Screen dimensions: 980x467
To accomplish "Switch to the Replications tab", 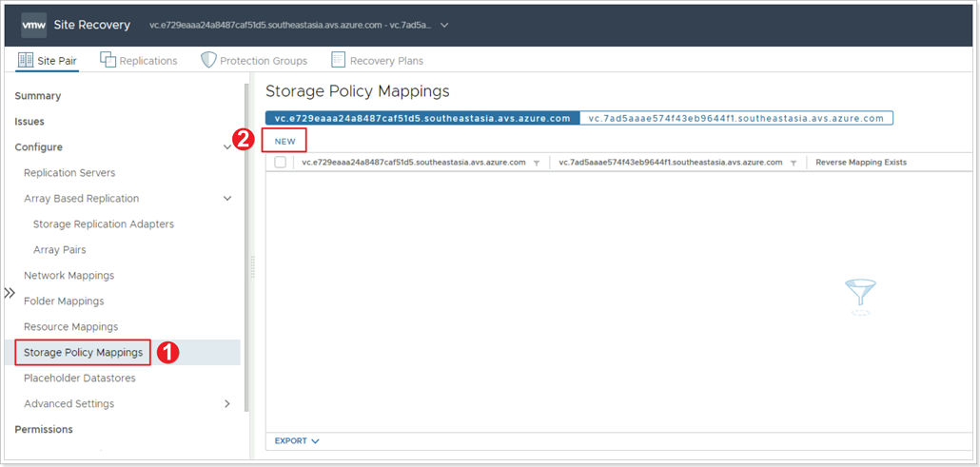I will point(148,61).
